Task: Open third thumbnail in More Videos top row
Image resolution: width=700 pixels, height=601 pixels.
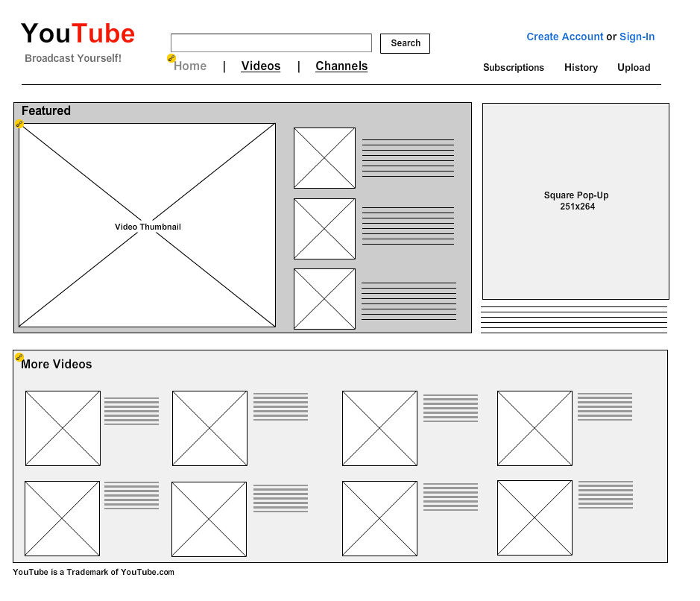Action: (379, 428)
